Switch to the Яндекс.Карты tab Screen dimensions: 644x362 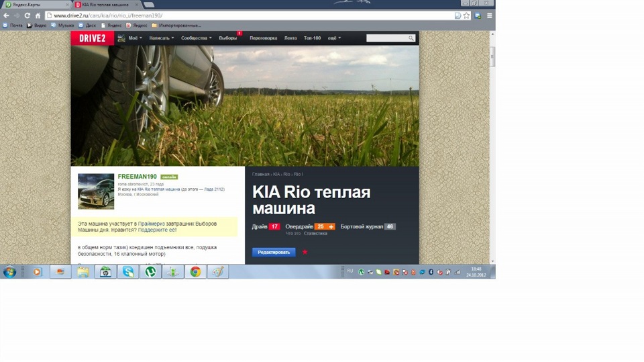[x=36, y=5]
